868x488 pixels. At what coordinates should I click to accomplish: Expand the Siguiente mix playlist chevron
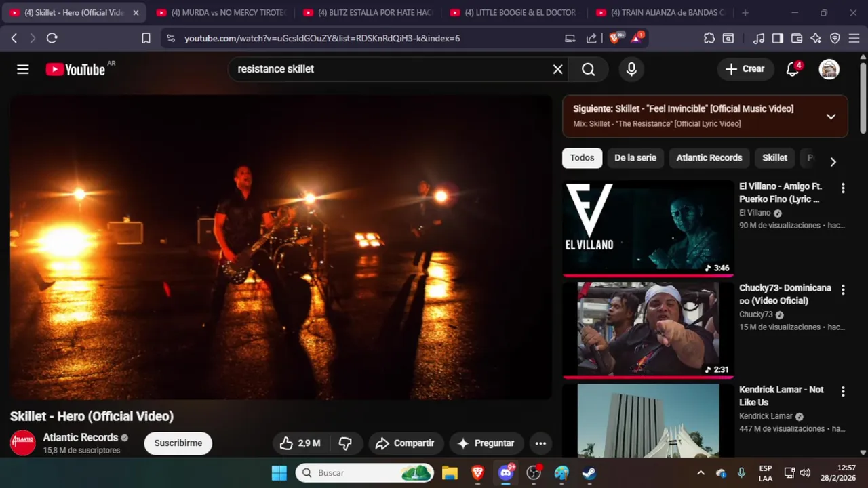831,116
